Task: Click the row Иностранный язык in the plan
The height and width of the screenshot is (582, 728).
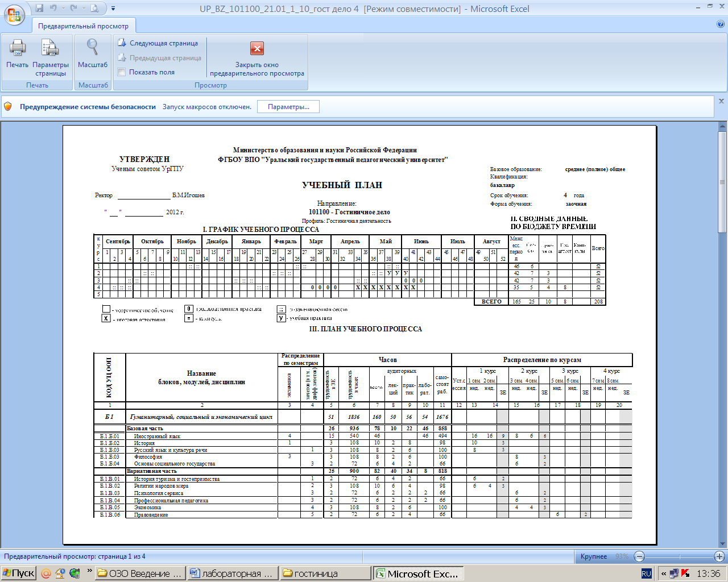Action: pyautogui.click(x=363, y=436)
